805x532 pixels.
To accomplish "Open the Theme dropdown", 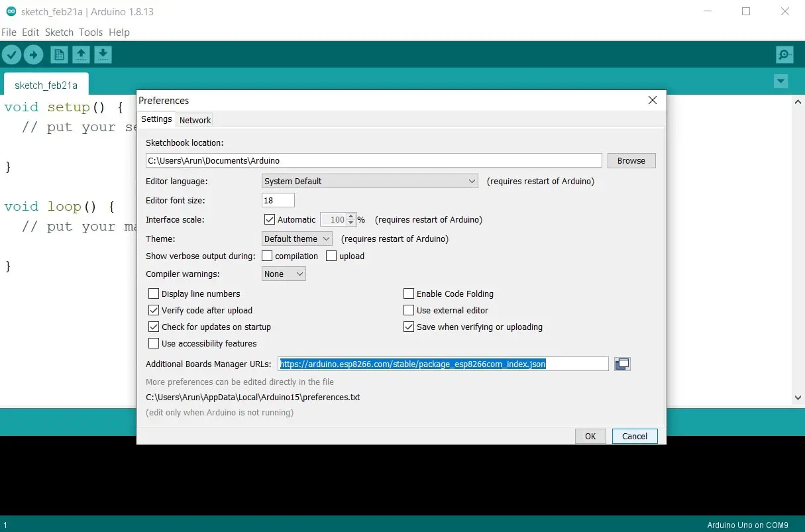I will click(x=297, y=239).
